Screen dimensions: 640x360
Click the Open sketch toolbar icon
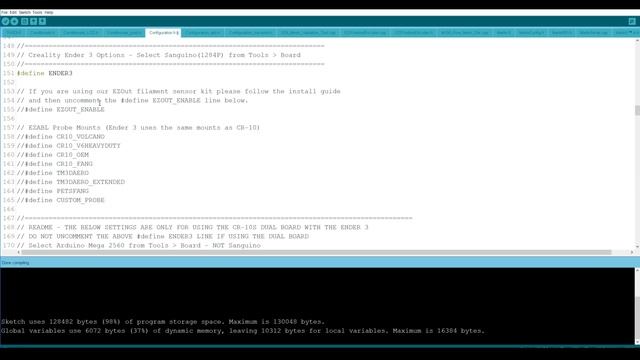click(x=33, y=21)
